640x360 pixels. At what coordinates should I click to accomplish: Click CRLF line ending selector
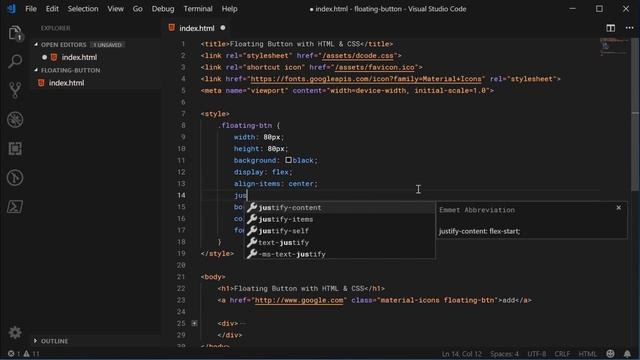click(562, 354)
